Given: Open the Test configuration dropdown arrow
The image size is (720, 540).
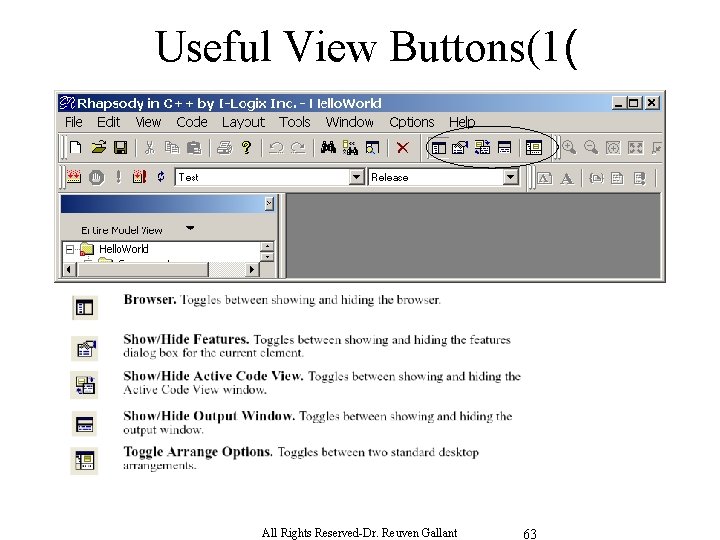Looking at the screenshot, I should click(x=356, y=177).
